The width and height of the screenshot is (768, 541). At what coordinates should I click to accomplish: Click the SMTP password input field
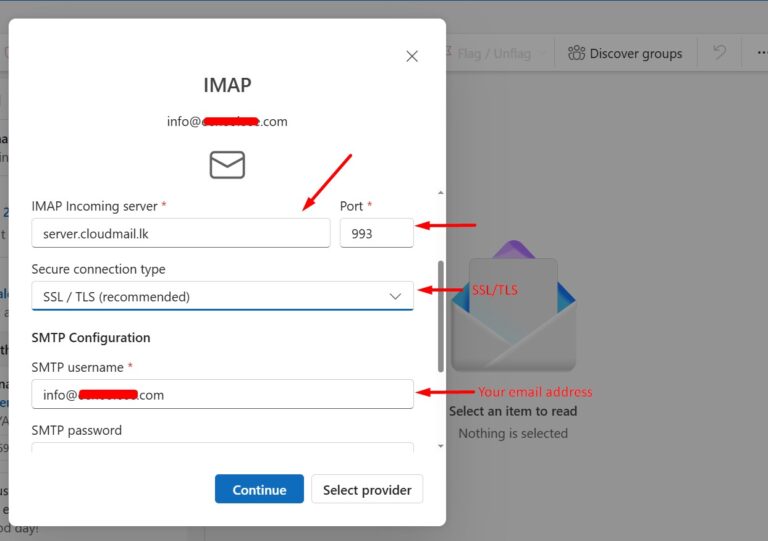(x=222, y=449)
